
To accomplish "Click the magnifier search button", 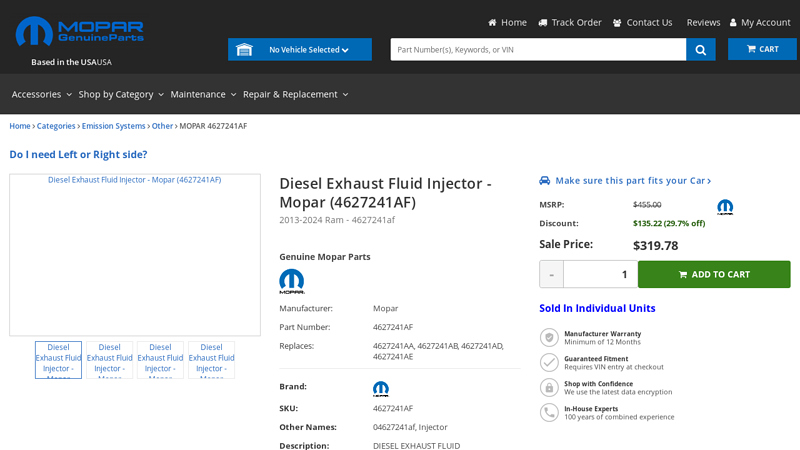I will point(701,49).
